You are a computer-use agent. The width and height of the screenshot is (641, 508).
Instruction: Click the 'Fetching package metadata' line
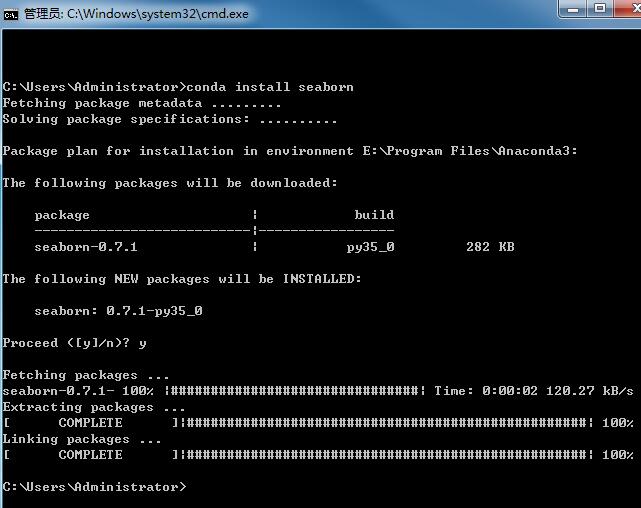click(x=141, y=103)
